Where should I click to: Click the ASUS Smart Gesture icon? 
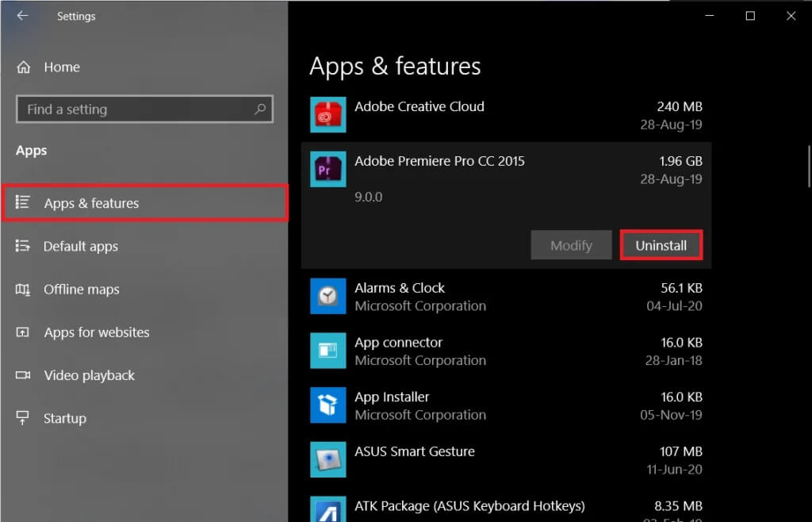coord(327,459)
